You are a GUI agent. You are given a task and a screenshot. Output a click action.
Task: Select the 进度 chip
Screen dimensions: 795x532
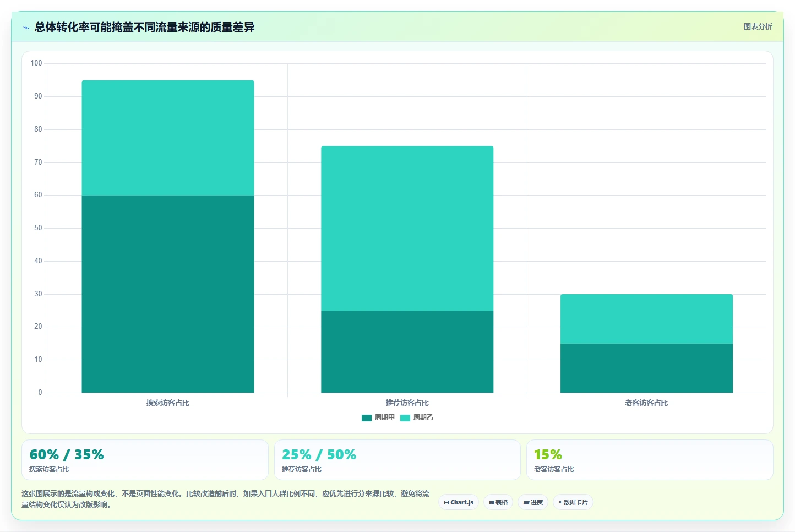click(x=533, y=502)
